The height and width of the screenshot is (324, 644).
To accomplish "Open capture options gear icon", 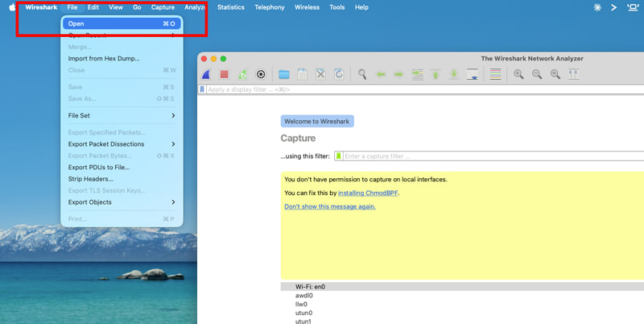I will [x=261, y=74].
